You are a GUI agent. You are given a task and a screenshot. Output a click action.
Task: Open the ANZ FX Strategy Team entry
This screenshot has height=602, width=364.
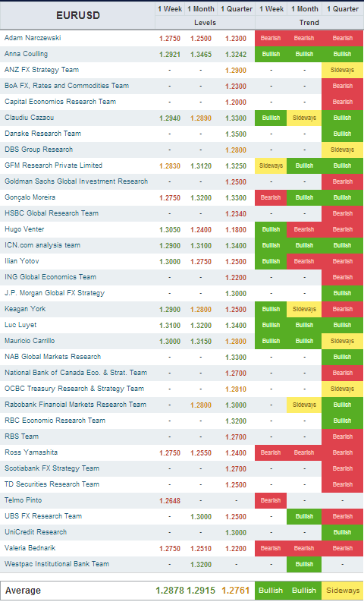click(x=42, y=70)
